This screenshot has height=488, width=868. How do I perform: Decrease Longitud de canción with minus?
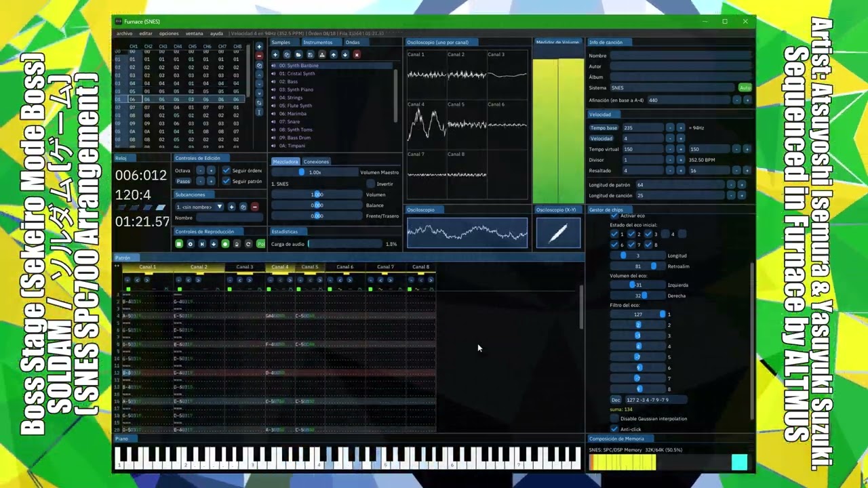(731, 195)
